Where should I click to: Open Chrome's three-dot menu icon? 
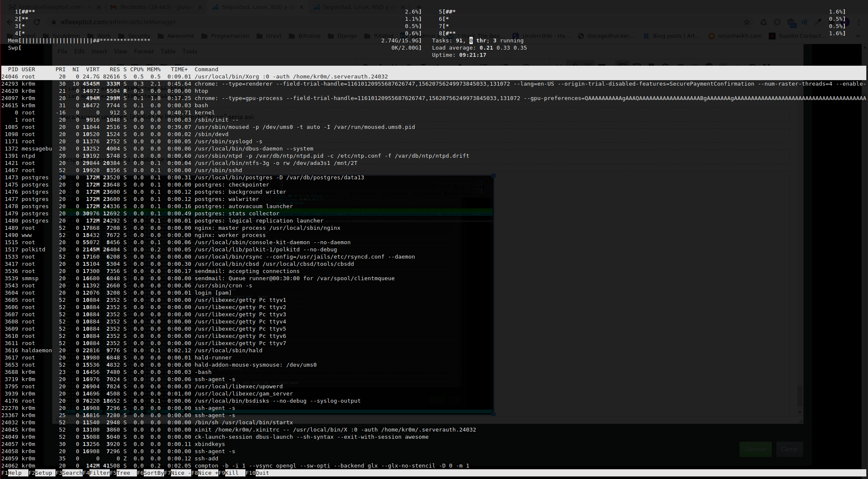tap(859, 22)
